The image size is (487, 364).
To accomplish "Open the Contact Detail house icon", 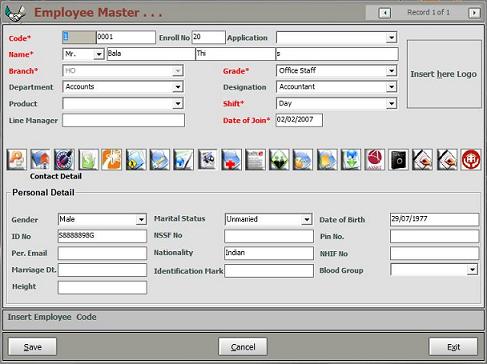I will click(x=40, y=160).
